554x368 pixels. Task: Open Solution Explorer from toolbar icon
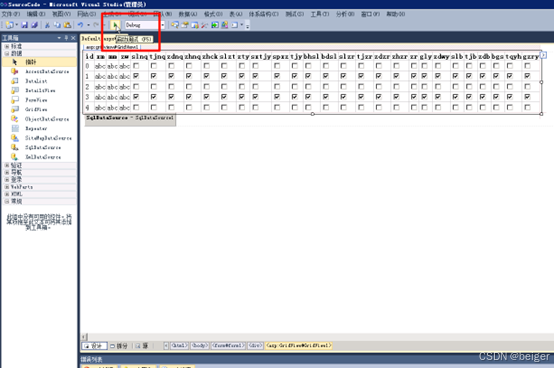coord(175,25)
